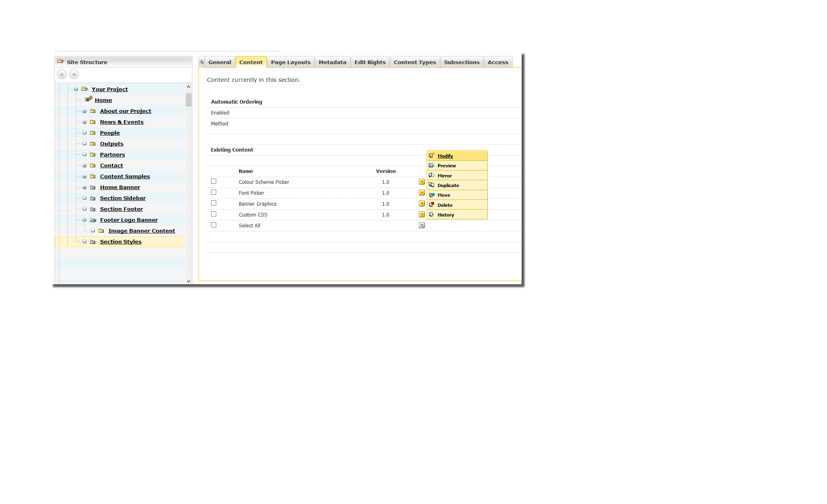Screen dimensions: 827x504
Task: Tick the Colour Scheme Picker checkbox
Action: pyautogui.click(x=214, y=181)
